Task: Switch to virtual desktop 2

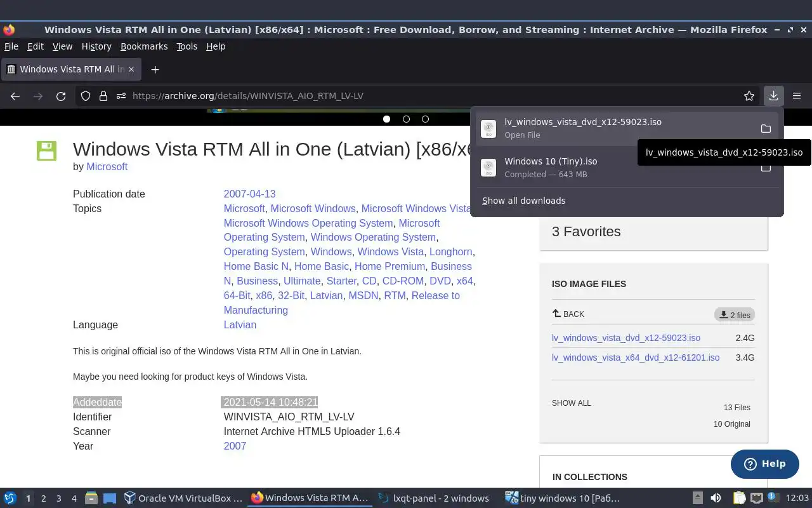Action: click(43, 498)
